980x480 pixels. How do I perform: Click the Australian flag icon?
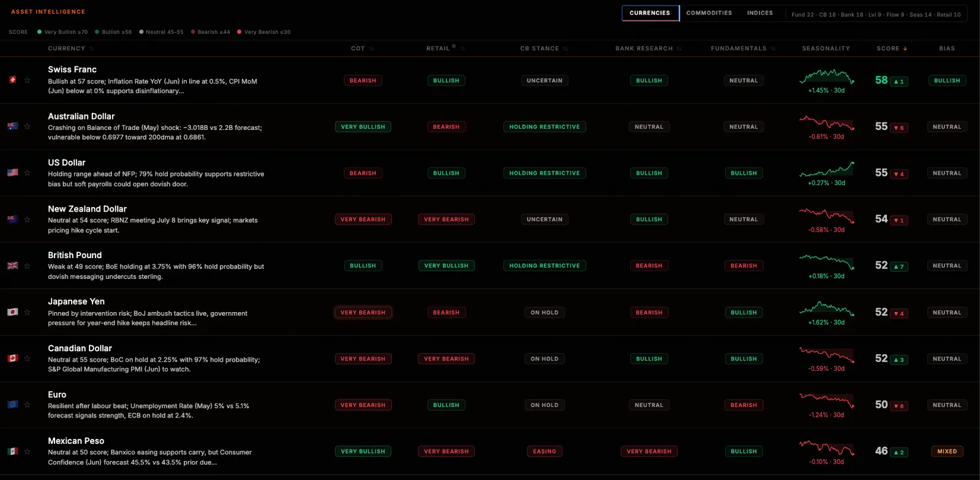(12, 126)
